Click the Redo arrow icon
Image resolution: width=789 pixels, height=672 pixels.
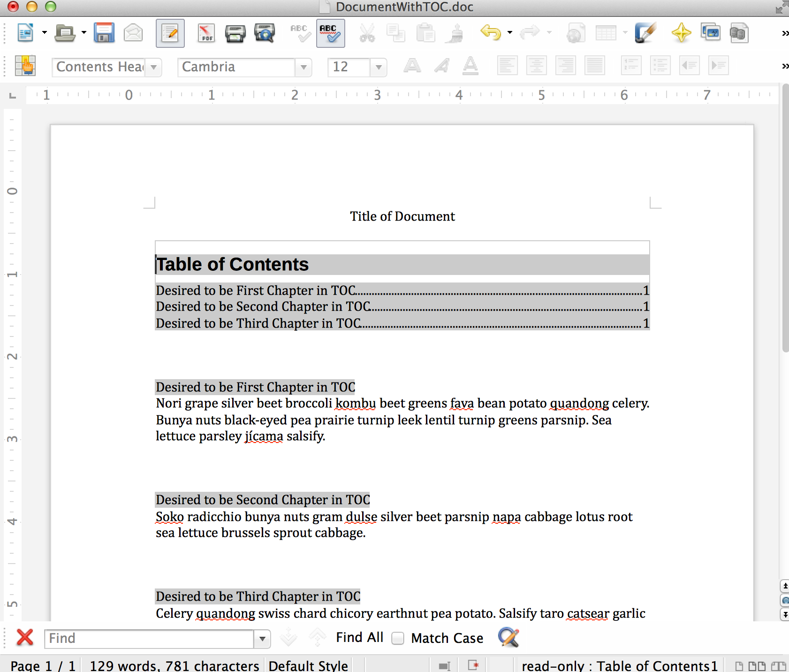tap(530, 33)
